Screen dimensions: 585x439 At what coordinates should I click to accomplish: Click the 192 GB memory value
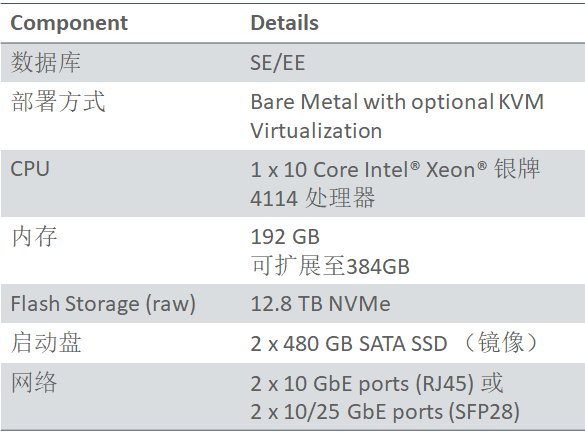point(285,237)
